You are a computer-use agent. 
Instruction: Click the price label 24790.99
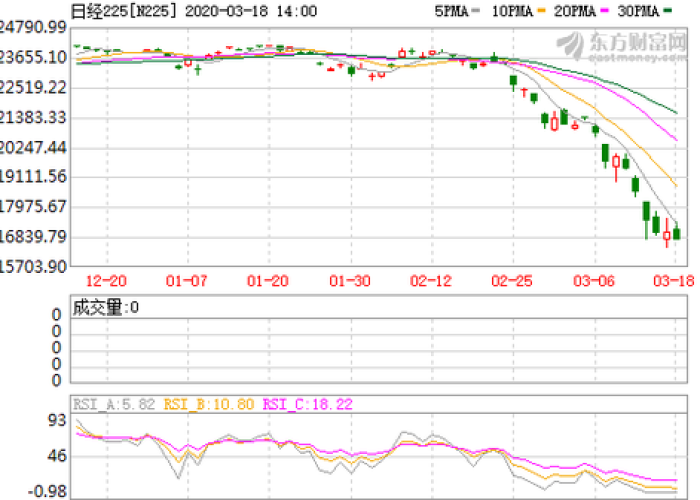33,27
